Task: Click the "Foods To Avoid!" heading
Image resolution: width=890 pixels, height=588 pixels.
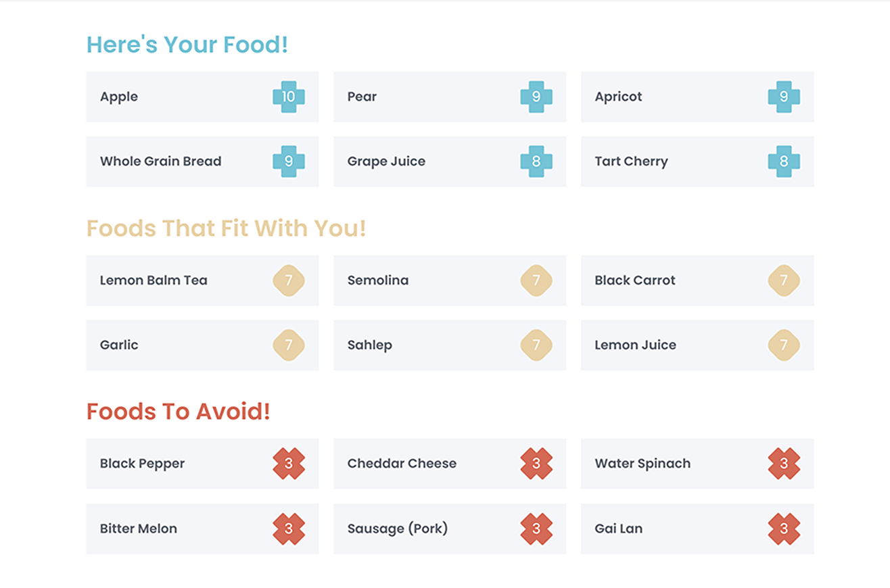Action: tap(179, 411)
